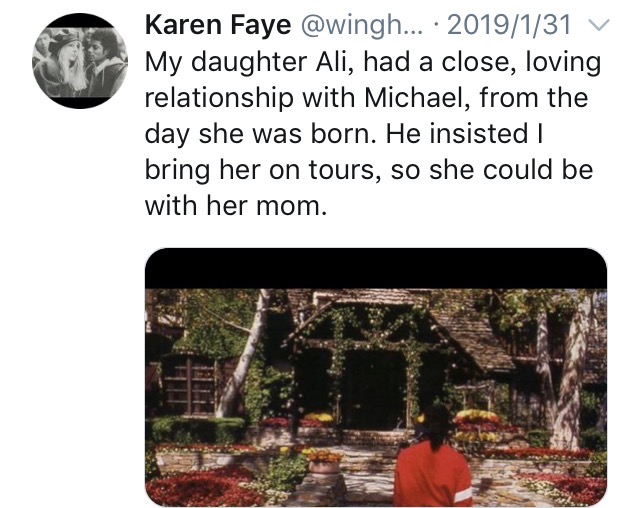The height and width of the screenshot is (508, 640).
Task: Select the line 'day she was born. He insisted I'
Action: pos(344,134)
